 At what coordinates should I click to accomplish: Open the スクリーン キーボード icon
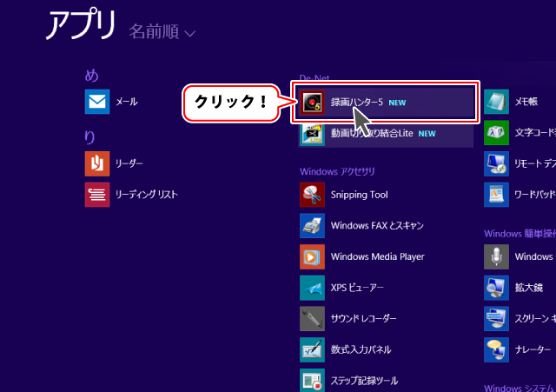tap(496, 319)
